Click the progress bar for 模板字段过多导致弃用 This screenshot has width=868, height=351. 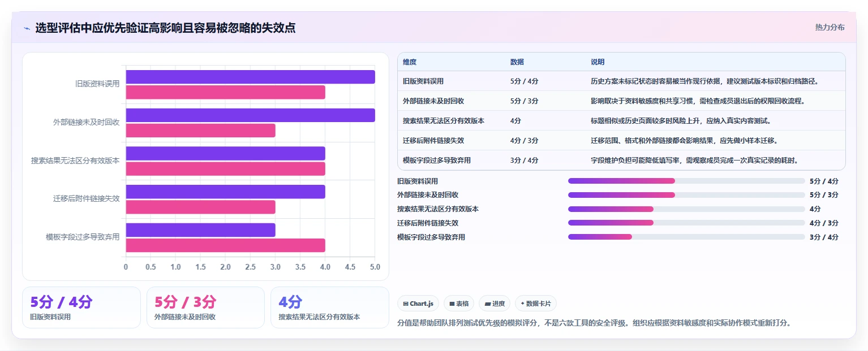(x=686, y=237)
